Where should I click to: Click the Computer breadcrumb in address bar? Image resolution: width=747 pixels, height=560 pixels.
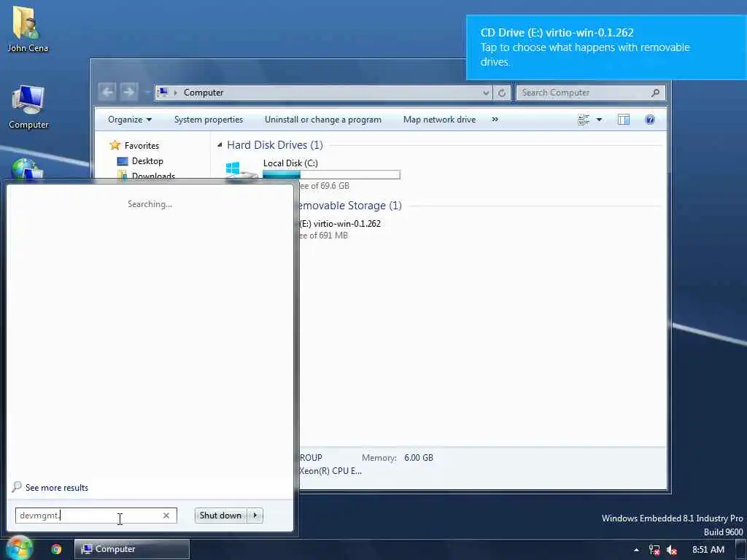(x=204, y=93)
